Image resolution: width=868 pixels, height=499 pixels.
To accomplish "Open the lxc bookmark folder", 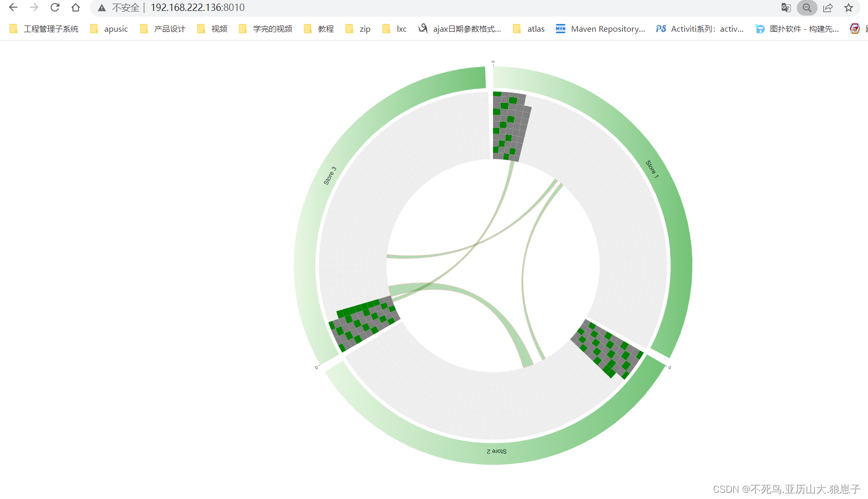I will pos(395,29).
